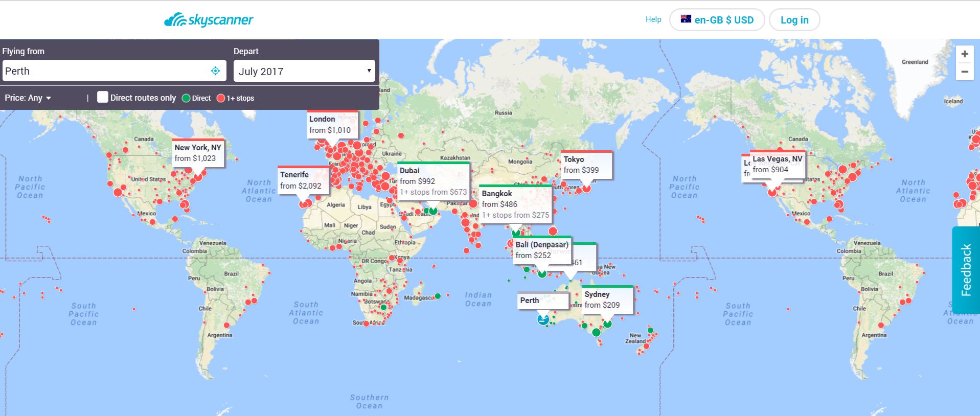
Task: Open the Depart month dropdown
Action: click(304, 71)
